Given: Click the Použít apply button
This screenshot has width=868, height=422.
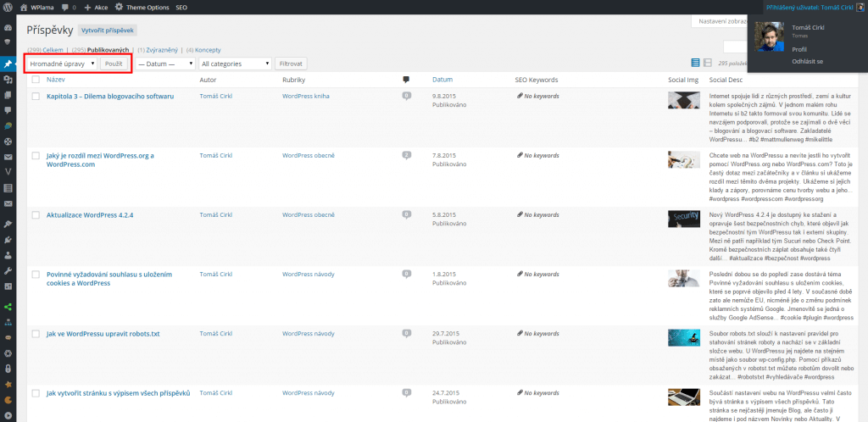Looking at the screenshot, I should point(114,64).
